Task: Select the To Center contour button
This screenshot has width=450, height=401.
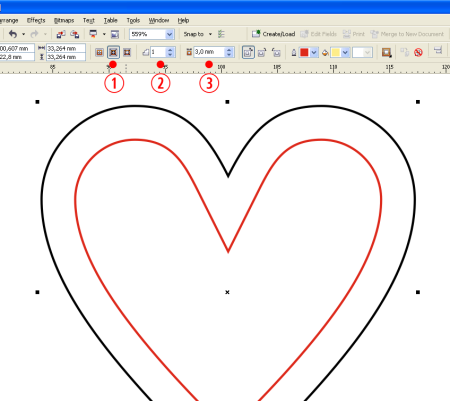Action: (x=99, y=52)
